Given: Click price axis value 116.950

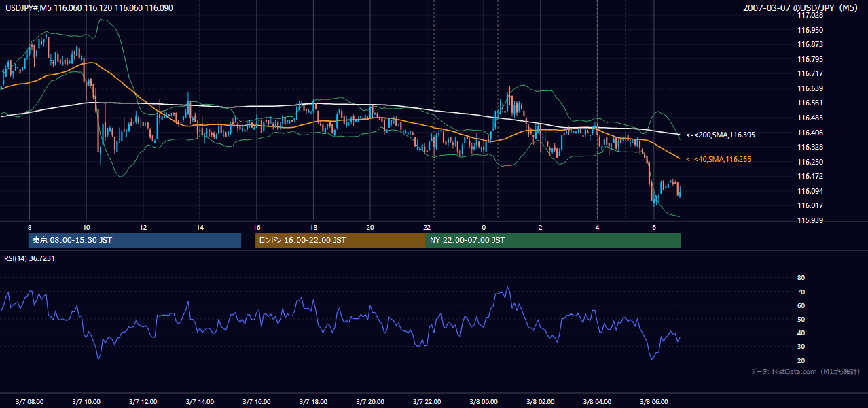Looking at the screenshot, I should [x=810, y=30].
